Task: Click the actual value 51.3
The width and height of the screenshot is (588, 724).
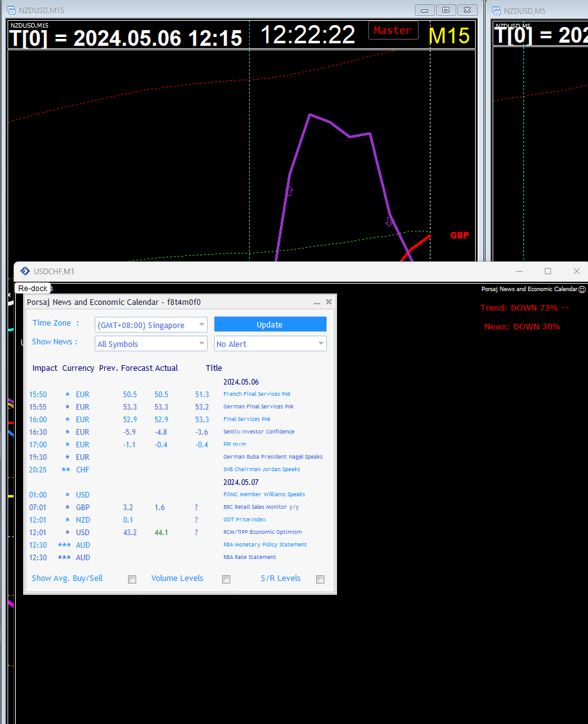Action: [x=202, y=395]
